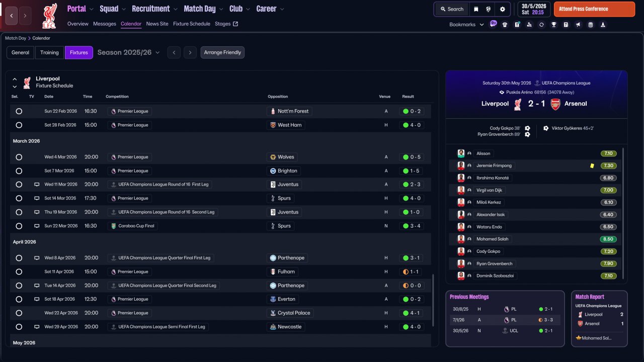Switch to the General calendar tab

21,52
